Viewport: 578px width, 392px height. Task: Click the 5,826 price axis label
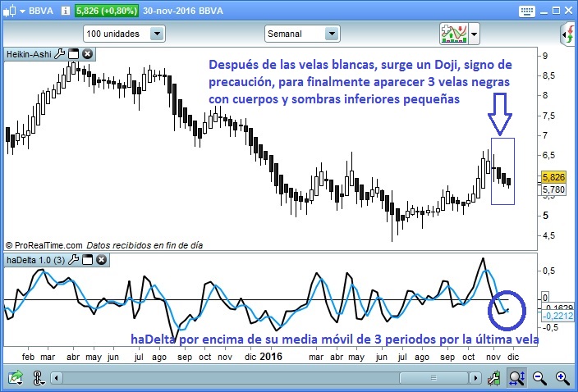tap(553, 177)
